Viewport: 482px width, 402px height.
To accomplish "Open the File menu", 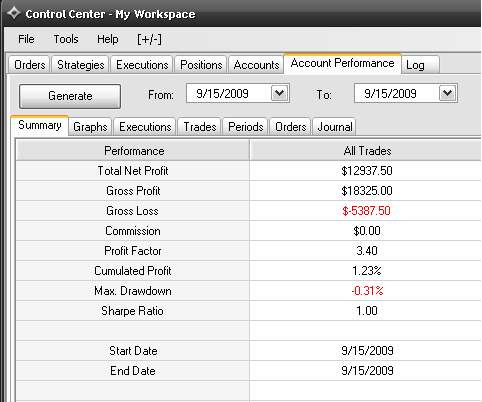I will [x=26, y=39].
